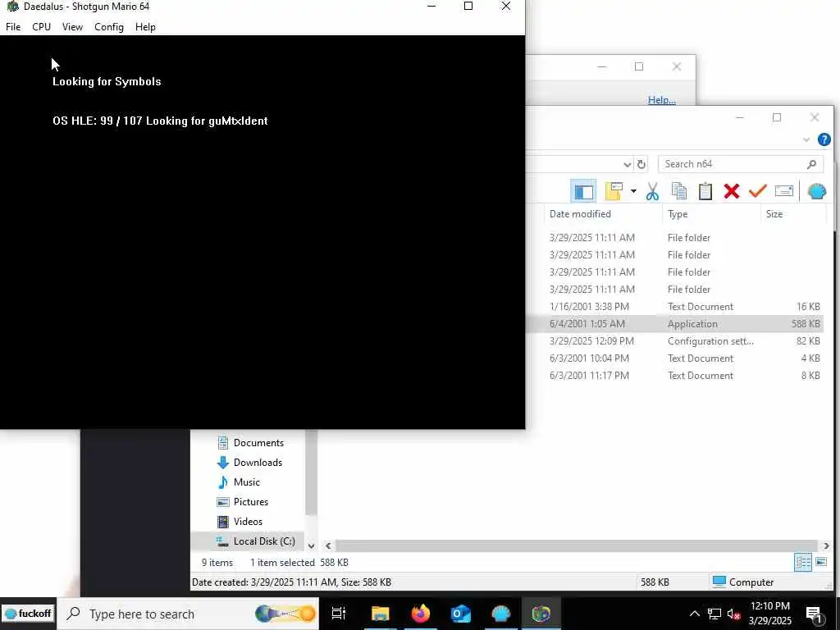Follow the Help... link in the background dialog
Viewport: 840px width, 630px height.
tap(662, 99)
